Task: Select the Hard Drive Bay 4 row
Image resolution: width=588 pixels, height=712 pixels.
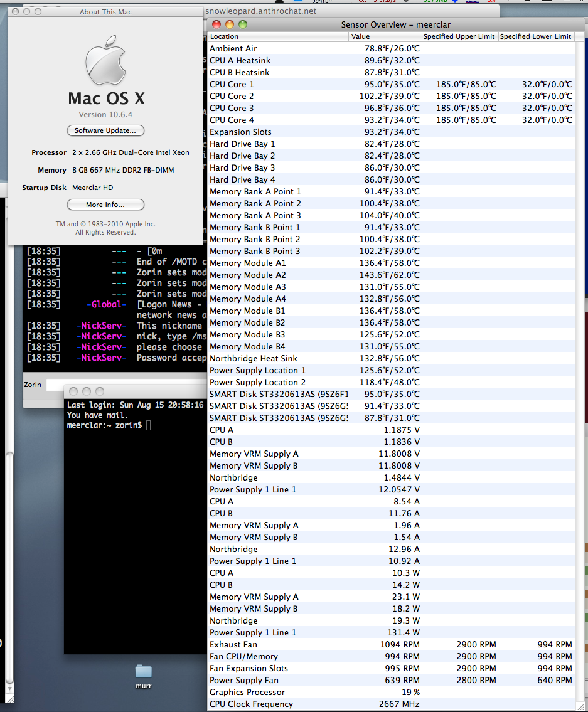Action: (x=391, y=179)
